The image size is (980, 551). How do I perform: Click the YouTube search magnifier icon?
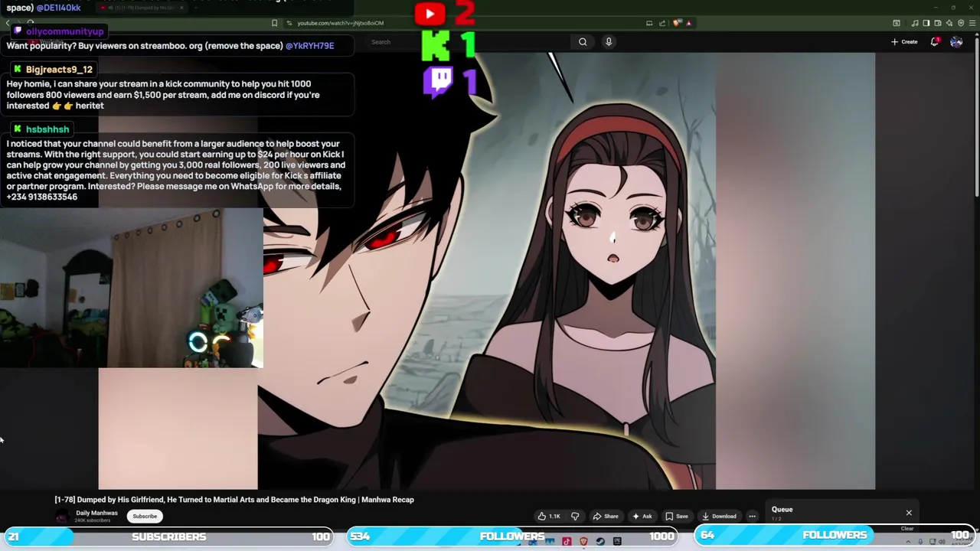[x=583, y=42]
